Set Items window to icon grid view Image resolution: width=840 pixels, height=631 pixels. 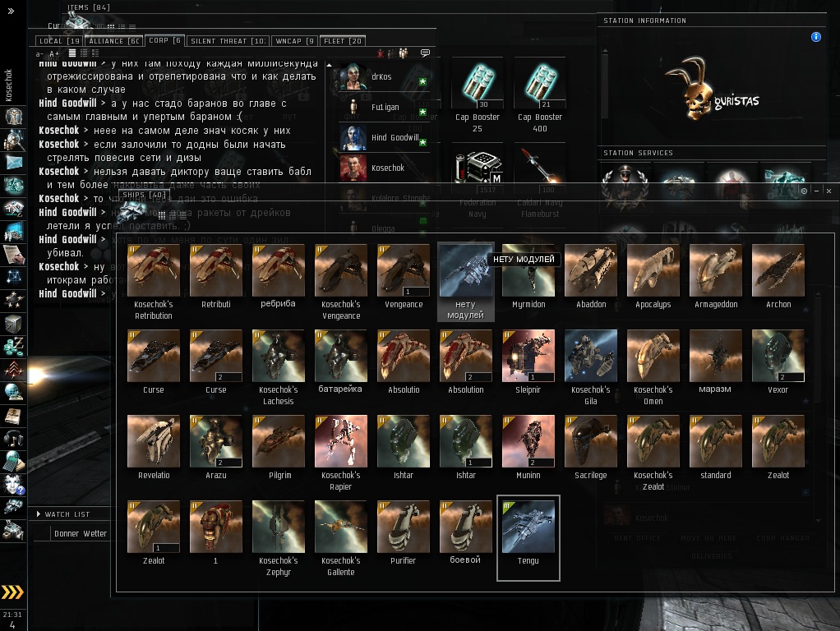[x=111, y=26]
